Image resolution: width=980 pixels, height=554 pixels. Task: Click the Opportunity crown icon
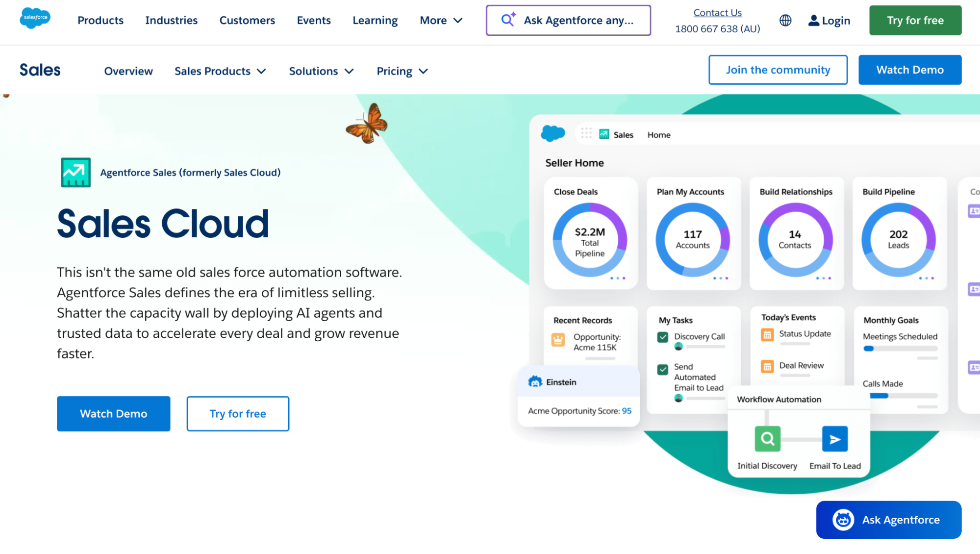558,339
